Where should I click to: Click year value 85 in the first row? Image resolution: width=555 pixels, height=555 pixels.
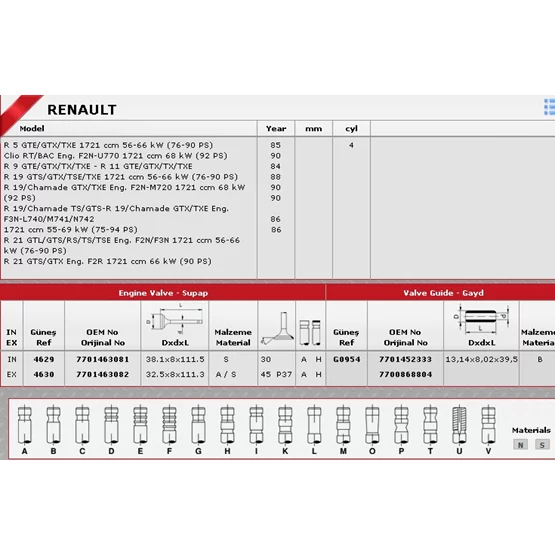pos(276,145)
